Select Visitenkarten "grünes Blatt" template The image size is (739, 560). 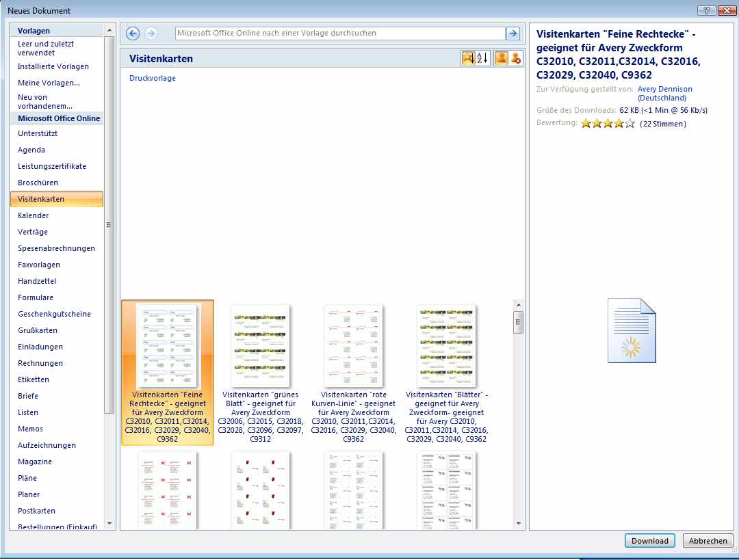tap(260, 373)
